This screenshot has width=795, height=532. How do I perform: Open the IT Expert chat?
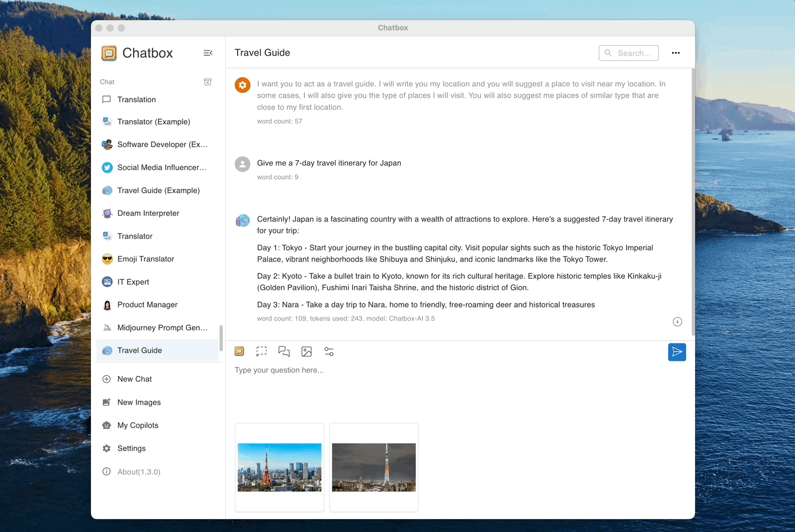(x=134, y=282)
